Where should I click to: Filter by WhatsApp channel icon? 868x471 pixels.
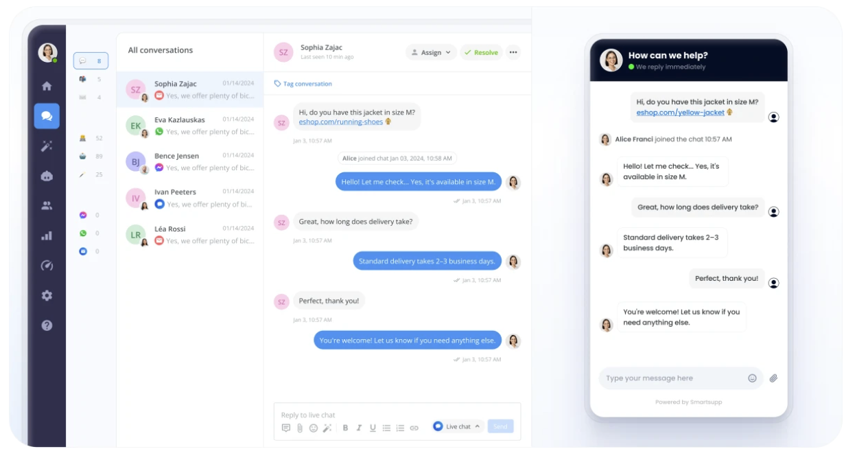(83, 233)
